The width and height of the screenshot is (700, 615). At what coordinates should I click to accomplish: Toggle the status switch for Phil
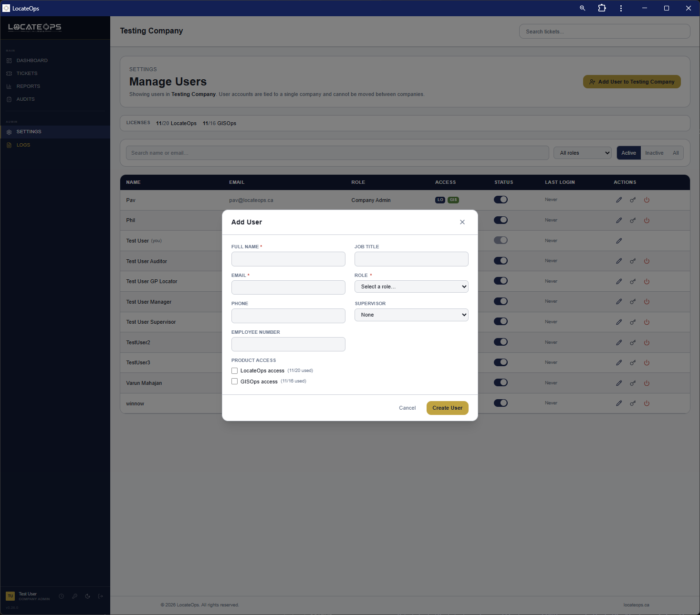[x=501, y=220]
